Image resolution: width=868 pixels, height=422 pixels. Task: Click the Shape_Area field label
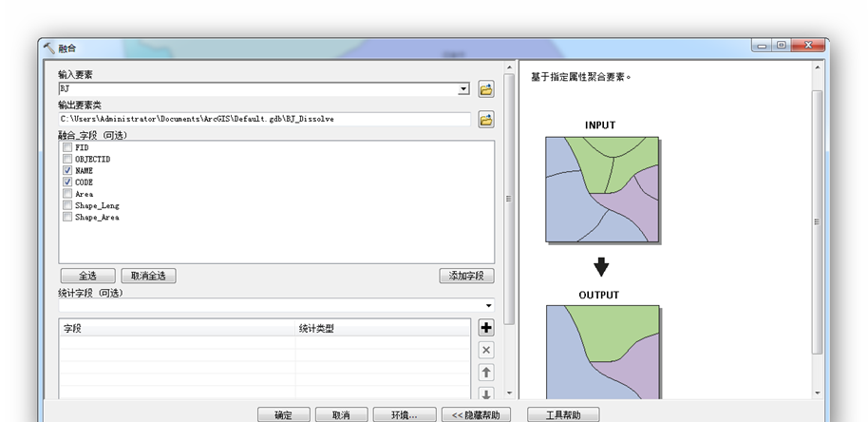tap(97, 217)
